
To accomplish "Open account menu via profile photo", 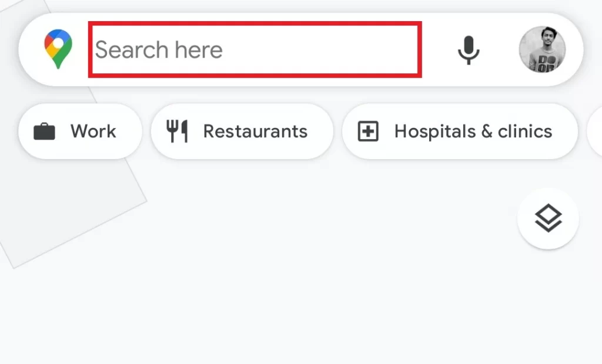I will pos(542,49).
